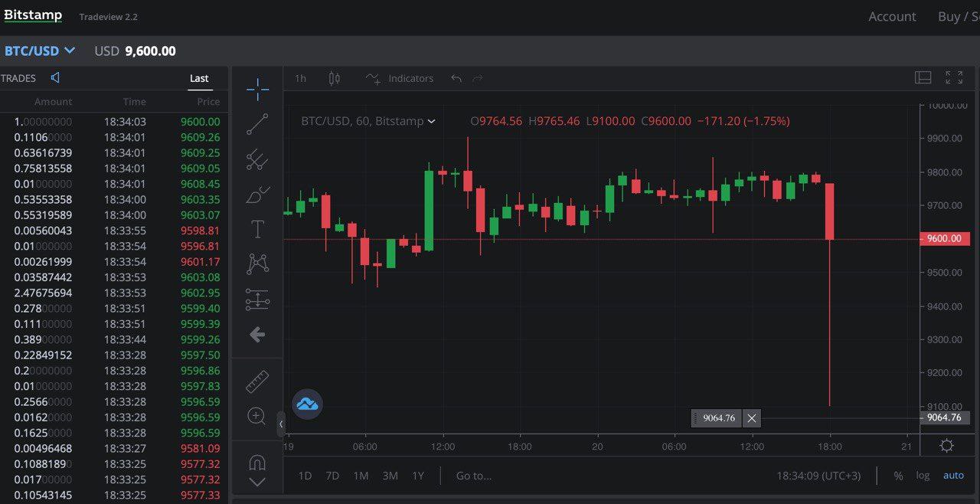The height and width of the screenshot is (504, 980).
Task: Open the timezone 18:34:09 (UTC+3) selector
Action: click(x=818, y=476)
